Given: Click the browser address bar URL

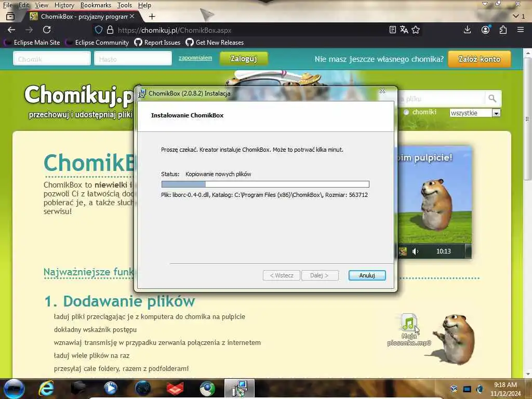Looking at the screenshot, I should click(175, 30).
